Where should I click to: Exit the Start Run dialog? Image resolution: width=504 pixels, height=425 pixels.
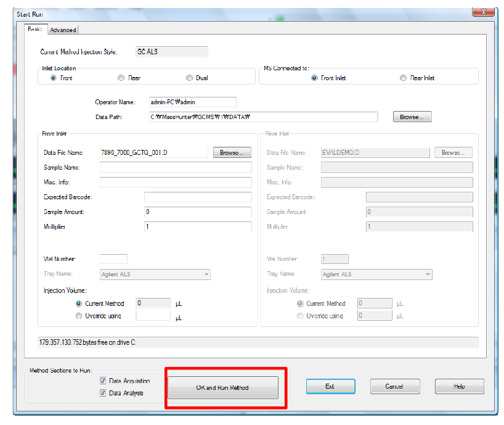(330, 386)
